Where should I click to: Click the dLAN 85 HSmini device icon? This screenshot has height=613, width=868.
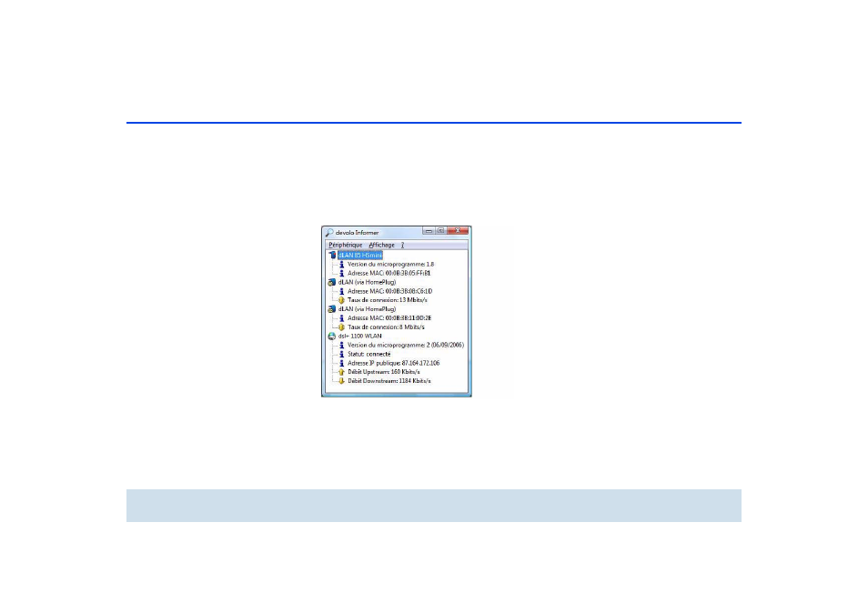point(332,255)
